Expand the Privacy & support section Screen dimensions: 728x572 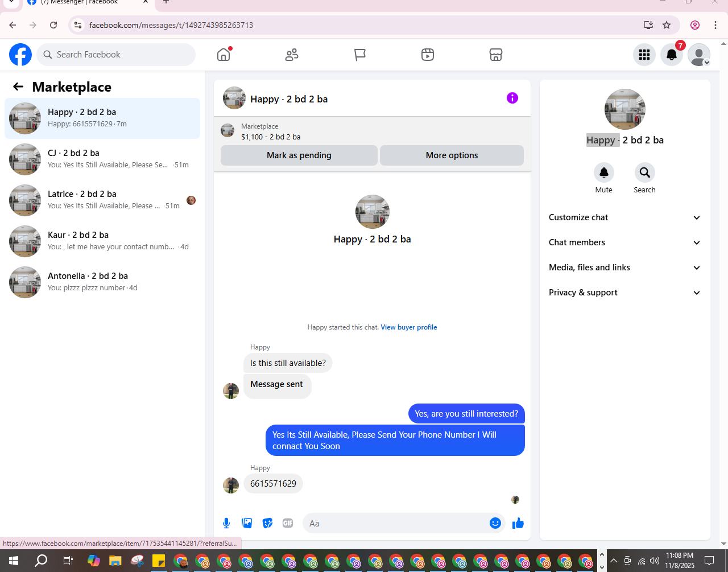point(625,293)
